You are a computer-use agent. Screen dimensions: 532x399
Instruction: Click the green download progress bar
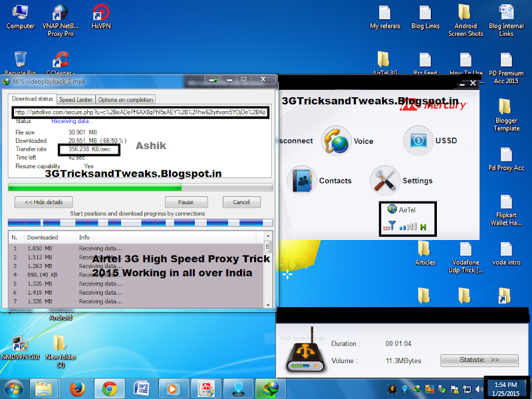pyautogui.click(x=140, y=188)
